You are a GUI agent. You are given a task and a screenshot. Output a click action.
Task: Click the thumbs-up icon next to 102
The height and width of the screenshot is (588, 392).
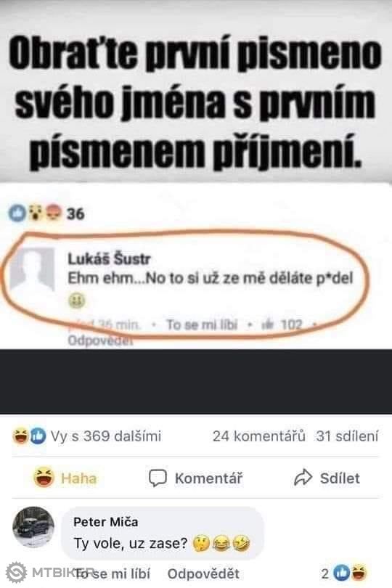(267, 324)
